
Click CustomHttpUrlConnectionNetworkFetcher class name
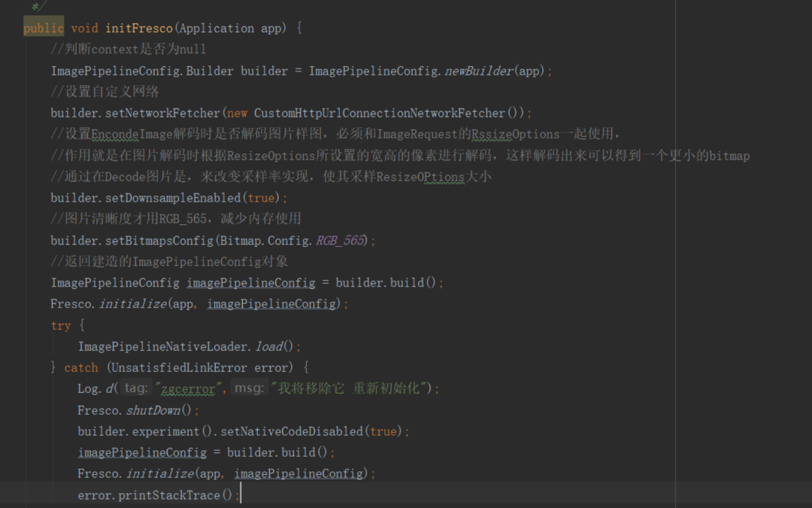tap(379, 113)
